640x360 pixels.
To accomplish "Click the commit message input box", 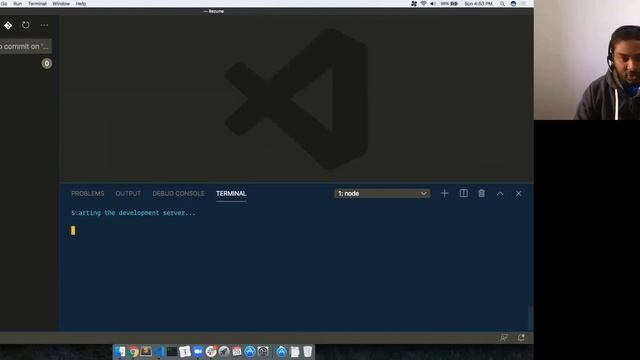I will coord(26,46).
